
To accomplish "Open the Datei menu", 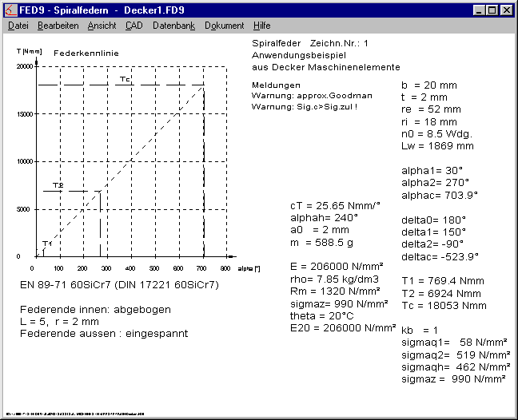I will pyautogui.click(x=18, y=26).
